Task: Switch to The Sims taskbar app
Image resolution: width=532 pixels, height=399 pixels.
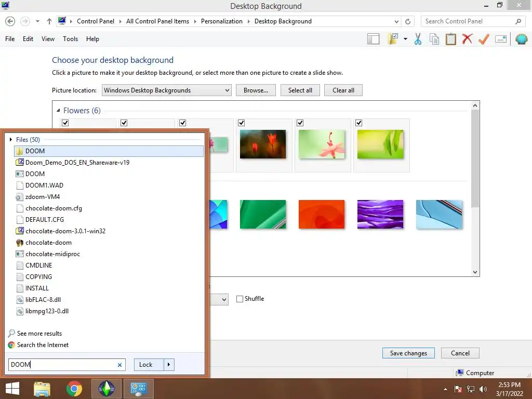Action: click(x=106, y=389)
